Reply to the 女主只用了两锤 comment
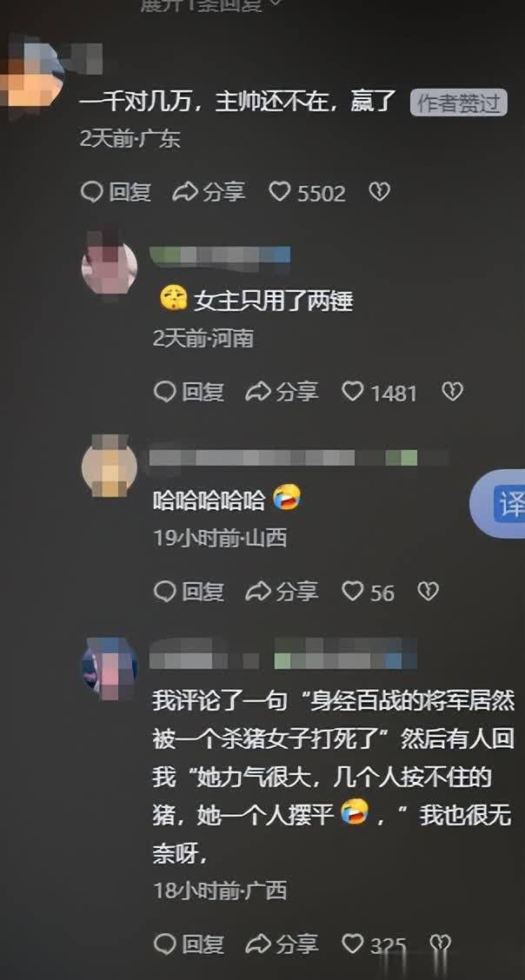 coord(189,392)
